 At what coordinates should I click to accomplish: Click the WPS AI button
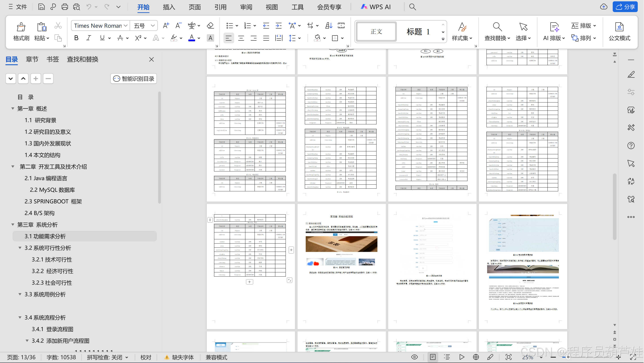click(x=375, y=7)
